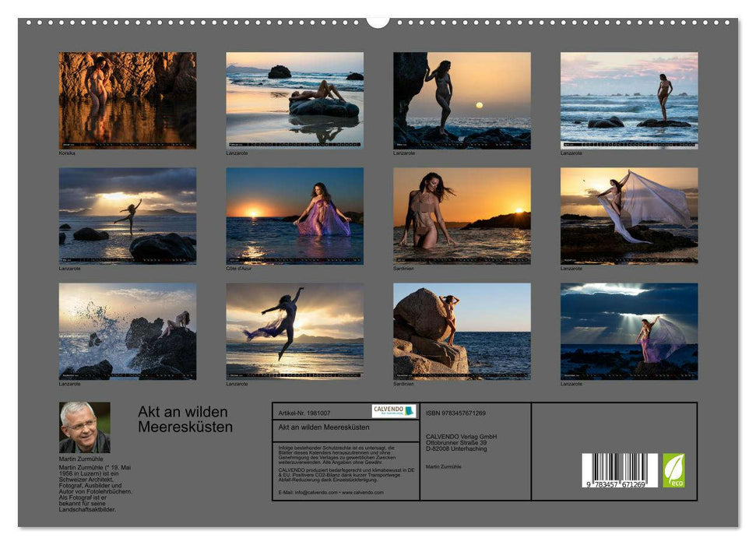Select the leaping silhouette on beach thumbnail
Image resolution: width=756 pixels, height=545 pixels.
tap(294, 331)
